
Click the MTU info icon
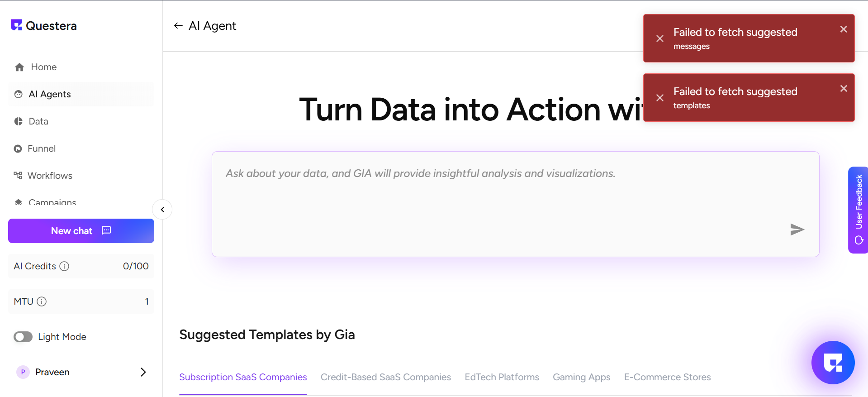(x=42, y=301)
